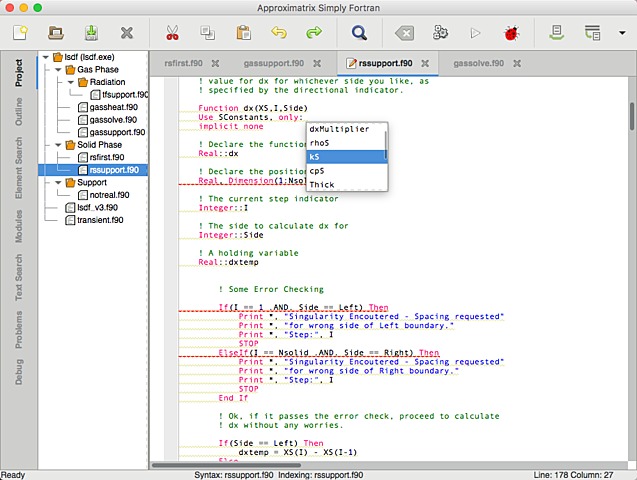Viewport: 637px width, 480px height.
Task: Open the Element Search side tab
Action: point(19,168)
